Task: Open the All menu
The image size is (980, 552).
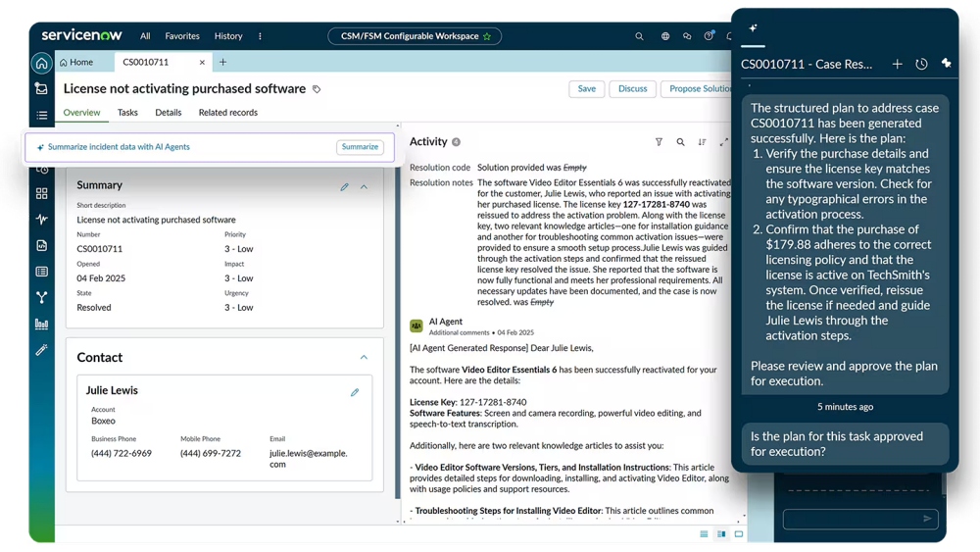Action: [x=145, y=36]
